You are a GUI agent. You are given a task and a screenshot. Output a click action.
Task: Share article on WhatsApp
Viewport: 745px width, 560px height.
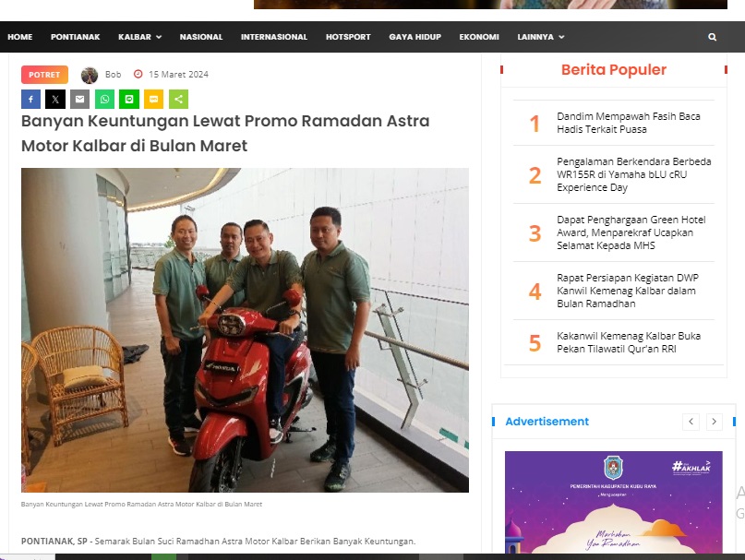click(104, 100)
